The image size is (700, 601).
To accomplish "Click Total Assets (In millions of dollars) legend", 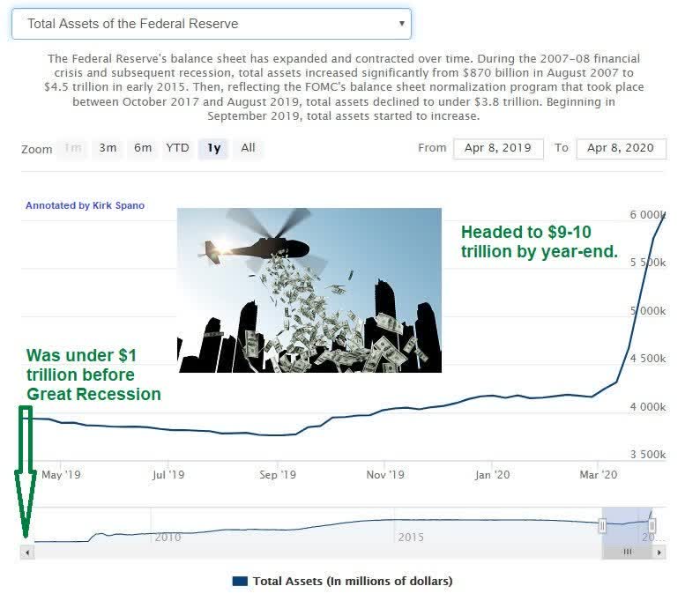I will tap(353, 582).
